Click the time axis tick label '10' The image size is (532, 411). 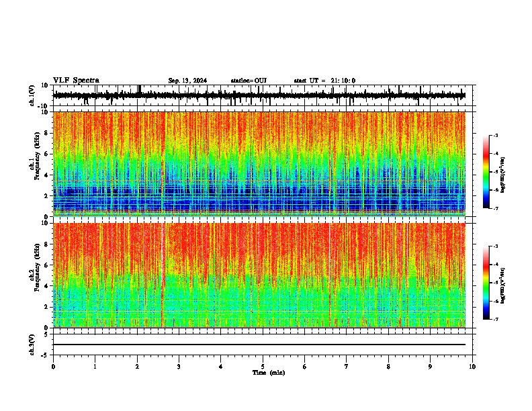tap(472, 367)
